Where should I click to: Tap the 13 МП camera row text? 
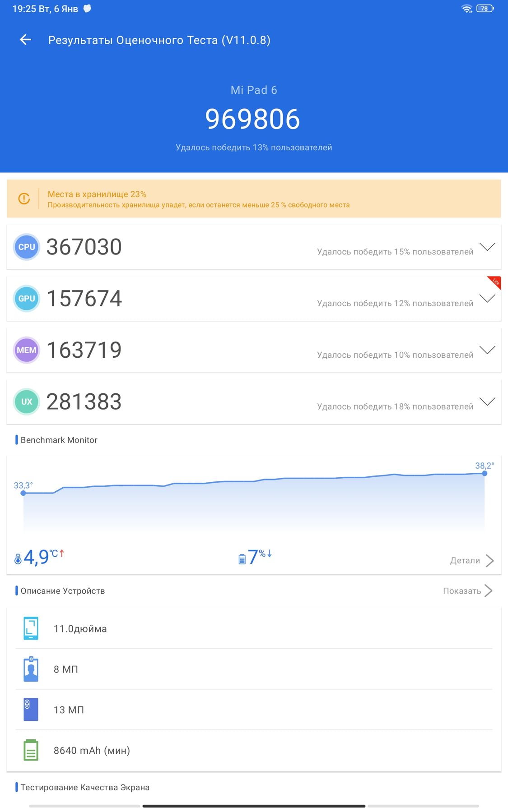click(69, 710)
